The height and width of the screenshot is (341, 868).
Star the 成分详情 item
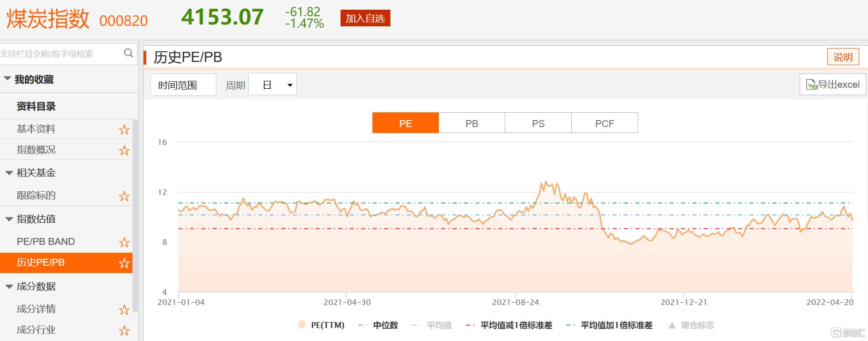coord(124,310)
